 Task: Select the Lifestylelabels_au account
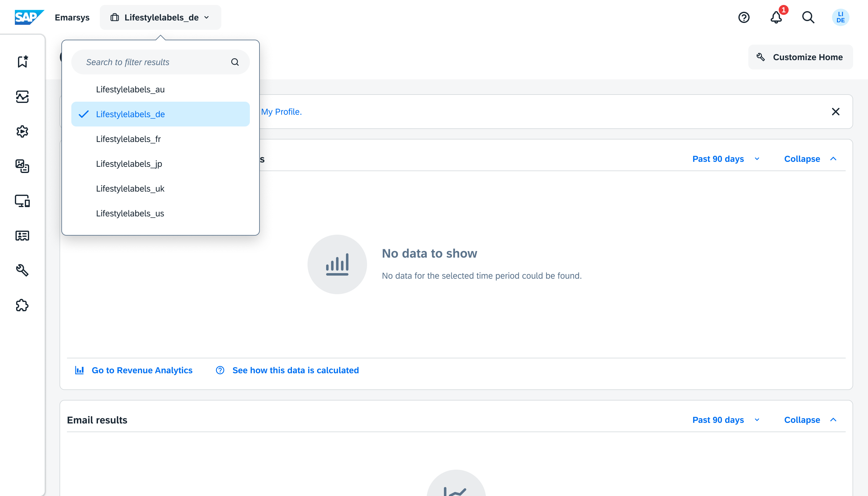(161, 90)
